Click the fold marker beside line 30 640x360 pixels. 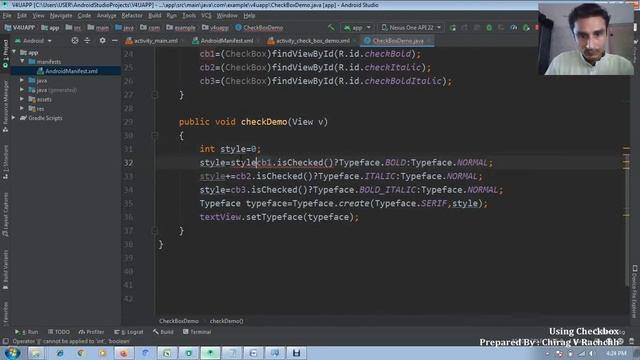[155, 136]
